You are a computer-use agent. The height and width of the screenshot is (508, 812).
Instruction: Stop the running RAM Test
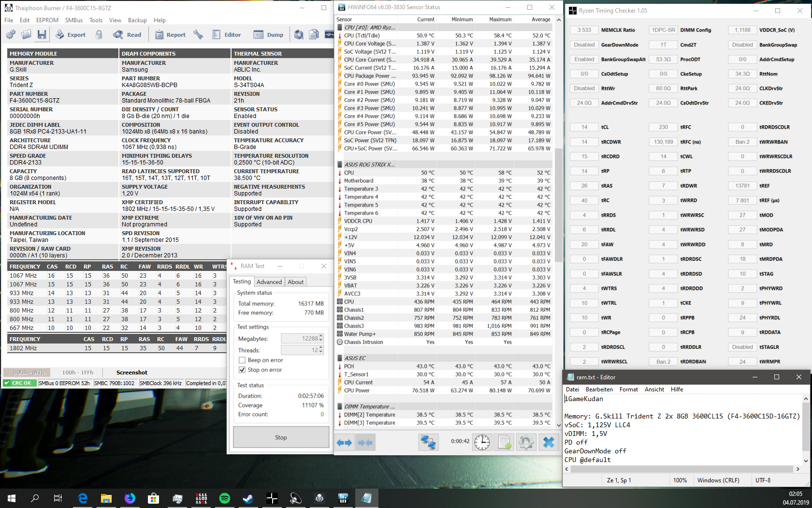tap(281, 437)
